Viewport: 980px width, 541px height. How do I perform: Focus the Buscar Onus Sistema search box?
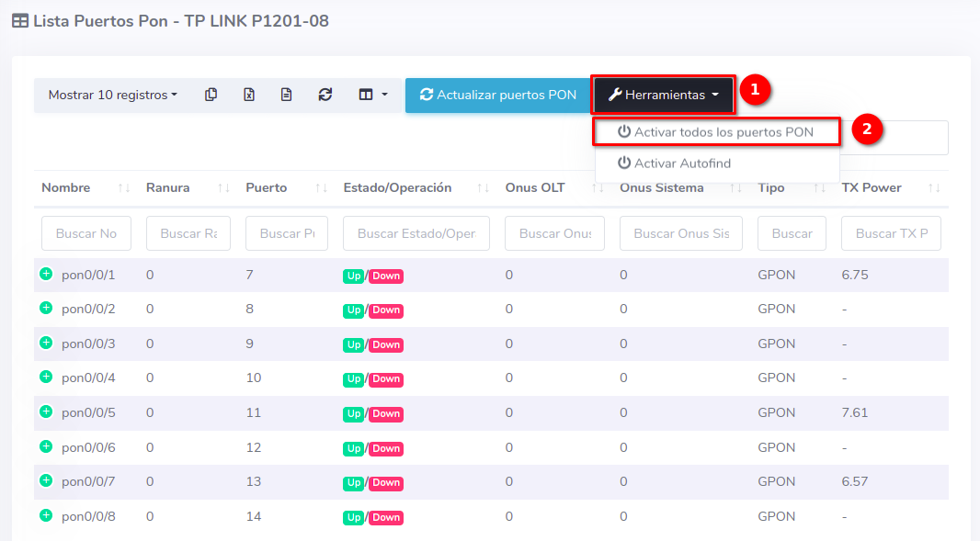pyautogui.click(x=680, y=233)
